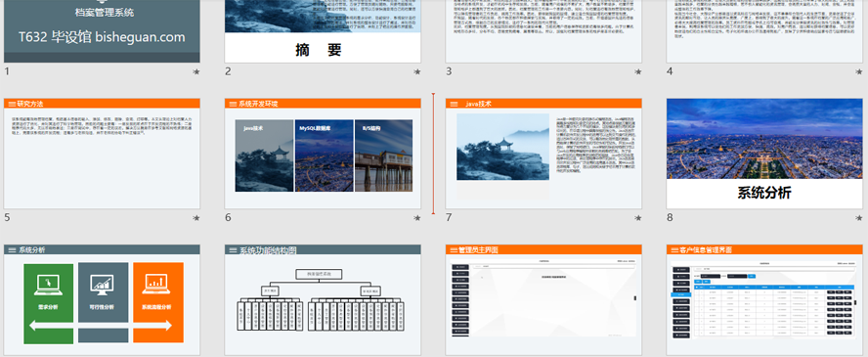
Task: Click the transition star icon under slide 1
Action: coord(195,72)
